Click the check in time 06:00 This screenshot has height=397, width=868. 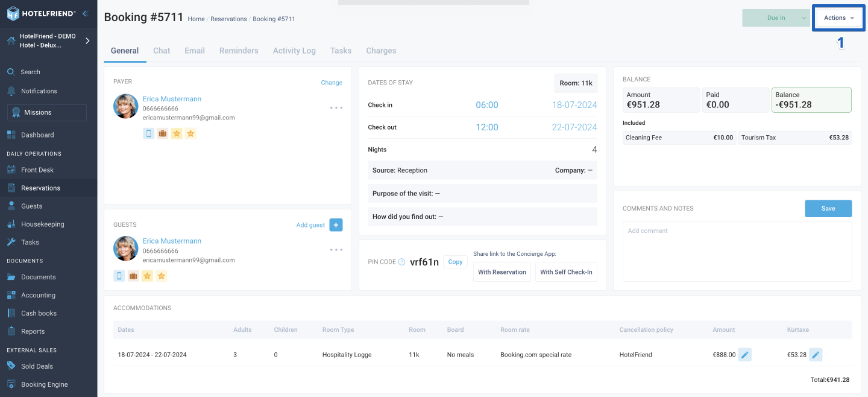tap(487, 105)
